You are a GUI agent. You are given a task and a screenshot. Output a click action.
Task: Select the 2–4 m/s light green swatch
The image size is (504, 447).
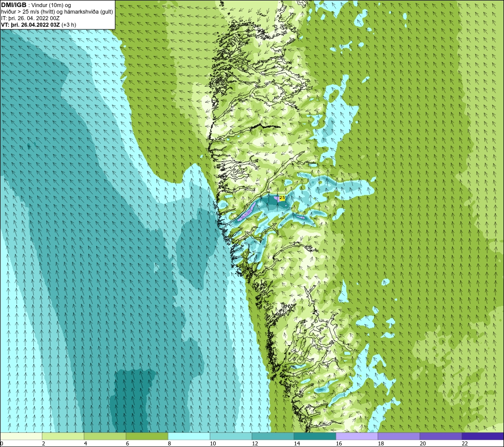click(63, 436)
